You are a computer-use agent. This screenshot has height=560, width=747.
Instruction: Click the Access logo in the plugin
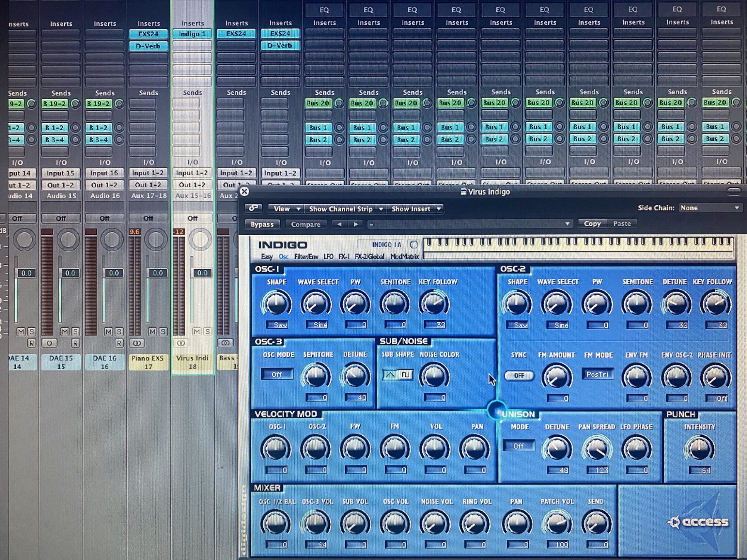(x=698, y=522)
